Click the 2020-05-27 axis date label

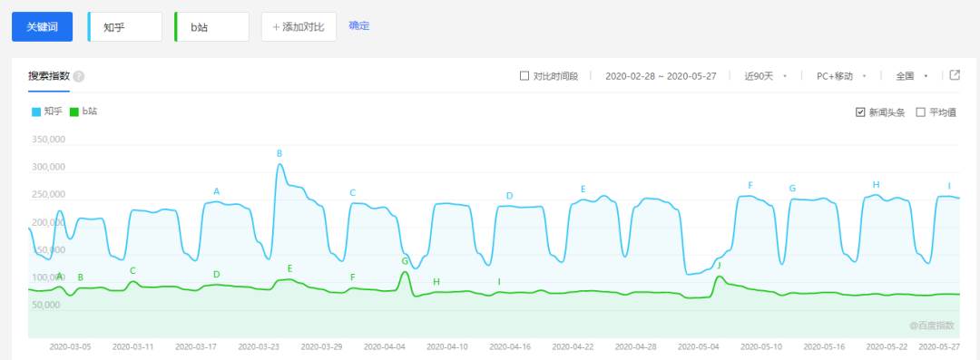coord(939,346)
